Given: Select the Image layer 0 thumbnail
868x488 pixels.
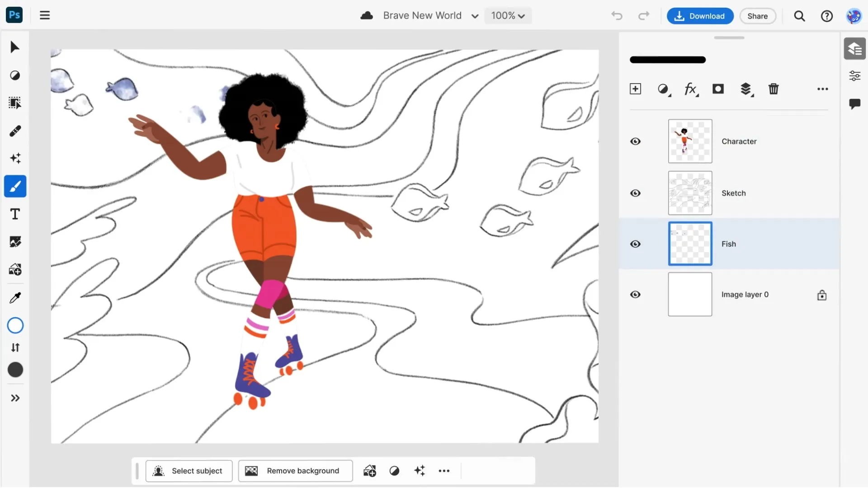Looking at the screenshot, I should pos(690,294).
